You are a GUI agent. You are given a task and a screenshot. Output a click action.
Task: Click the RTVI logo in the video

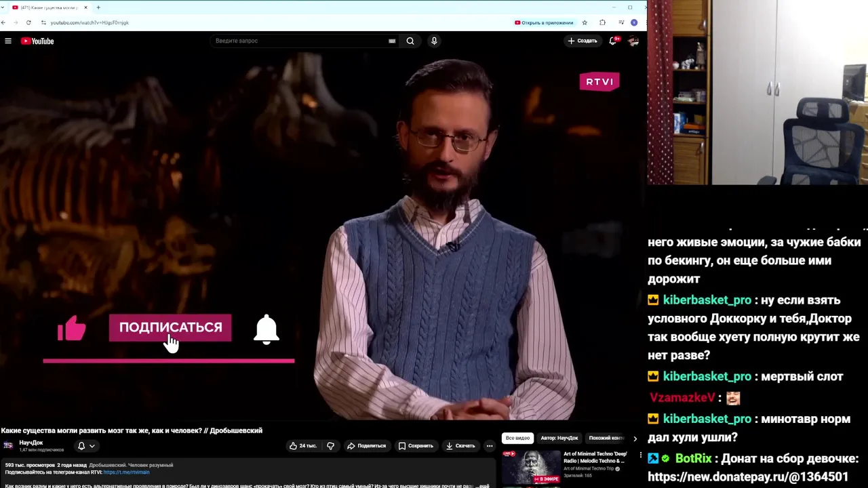coord(599,81)
